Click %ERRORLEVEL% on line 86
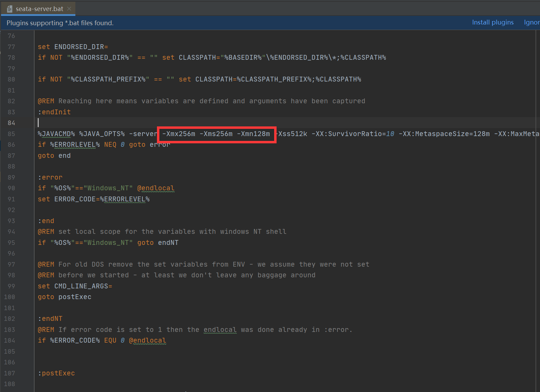The height and width of the screenshot is (392, 540). point(75,144)
